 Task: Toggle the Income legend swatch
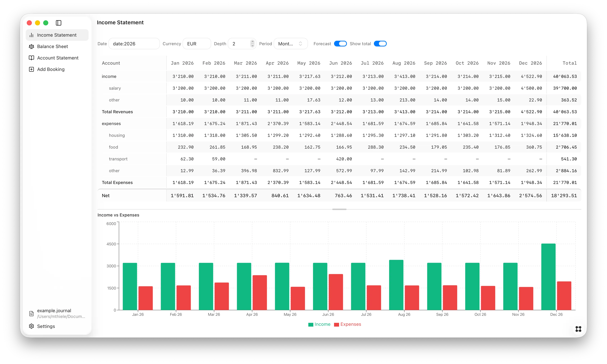pyautogui.click(x=310, y=325)
